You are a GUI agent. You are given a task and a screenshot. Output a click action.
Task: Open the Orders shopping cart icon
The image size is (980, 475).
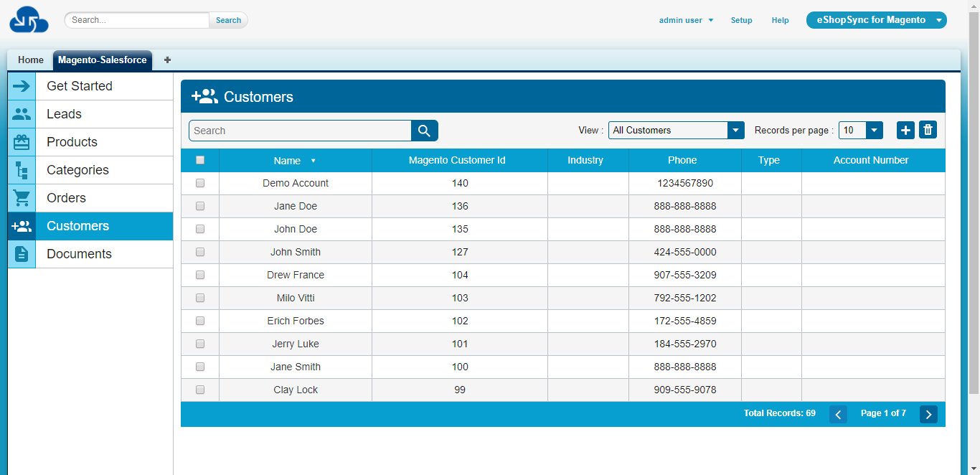[x=22, y=198]
